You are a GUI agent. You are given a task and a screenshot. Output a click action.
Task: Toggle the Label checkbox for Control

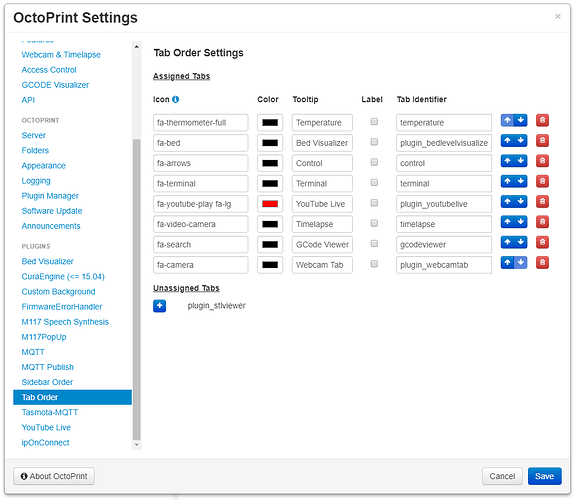(374, 162)
